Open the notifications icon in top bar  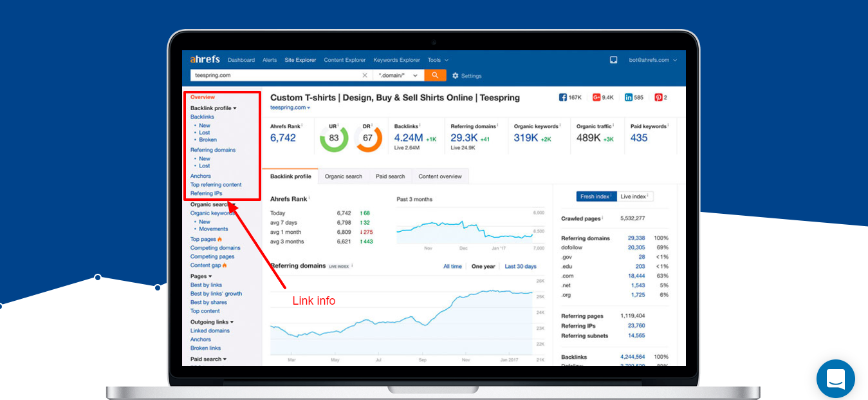coord(613,60)
